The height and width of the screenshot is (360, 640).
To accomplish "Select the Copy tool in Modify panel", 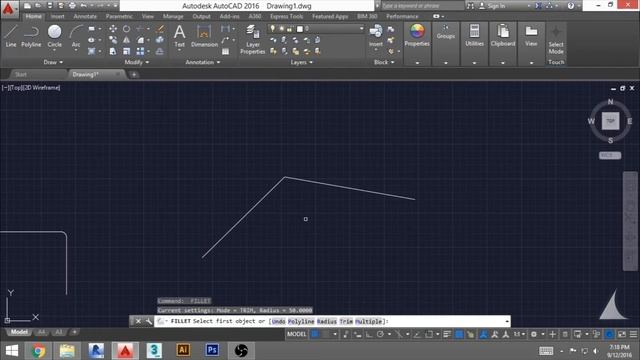I will (x=113, y=40).
